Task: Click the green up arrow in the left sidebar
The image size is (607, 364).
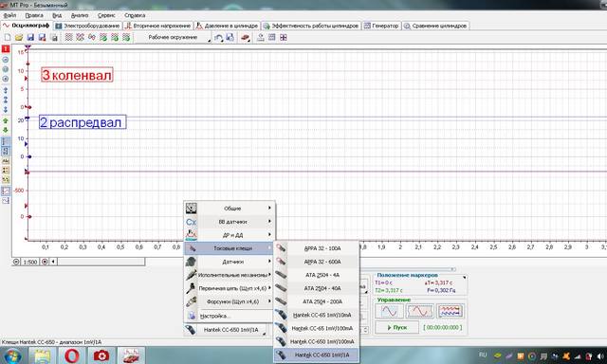Action: (6, 121)
